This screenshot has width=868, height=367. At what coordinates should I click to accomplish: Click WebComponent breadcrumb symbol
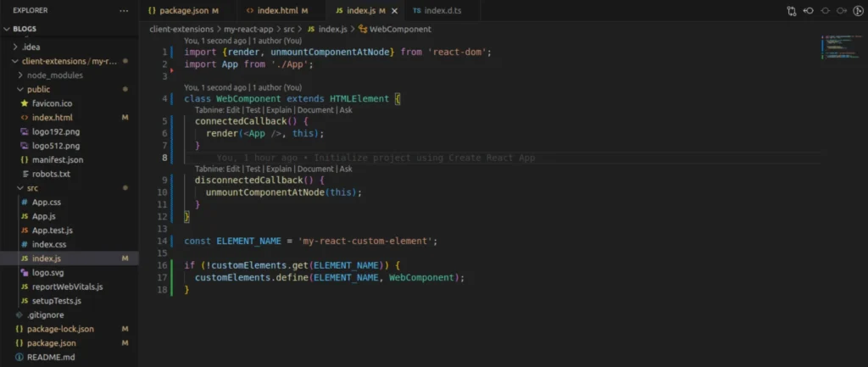(395, 29)
